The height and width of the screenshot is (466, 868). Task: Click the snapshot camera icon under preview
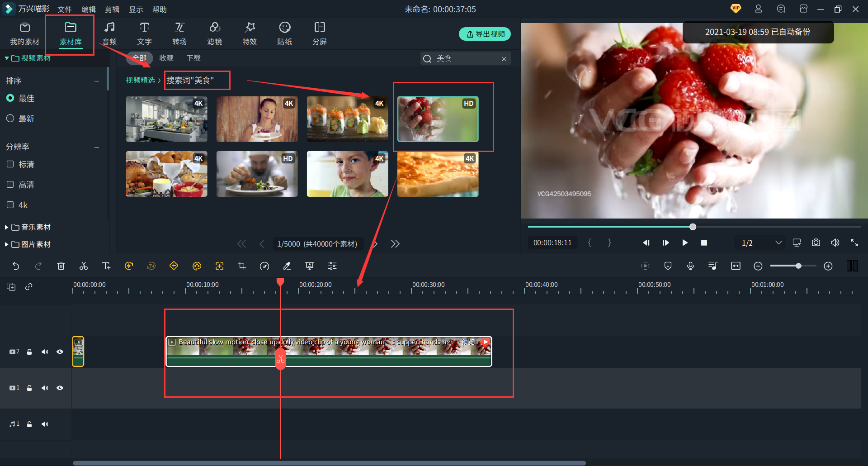pos(816,243)
